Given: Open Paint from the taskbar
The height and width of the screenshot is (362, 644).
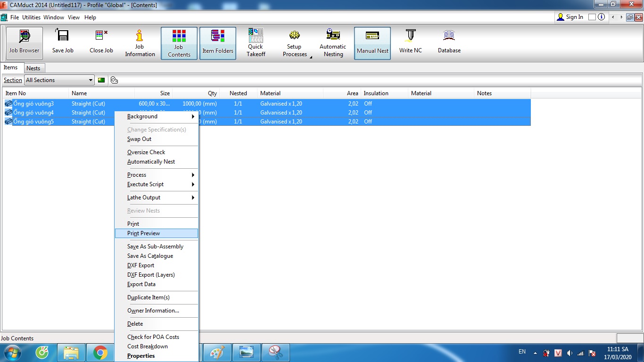Looking at the screenshot, I should [217, 353].
